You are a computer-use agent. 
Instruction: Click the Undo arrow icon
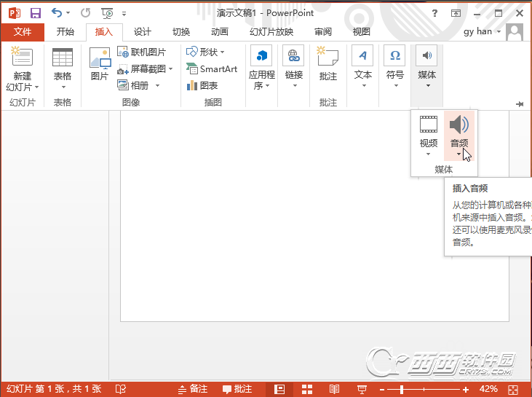pos(57,13)
